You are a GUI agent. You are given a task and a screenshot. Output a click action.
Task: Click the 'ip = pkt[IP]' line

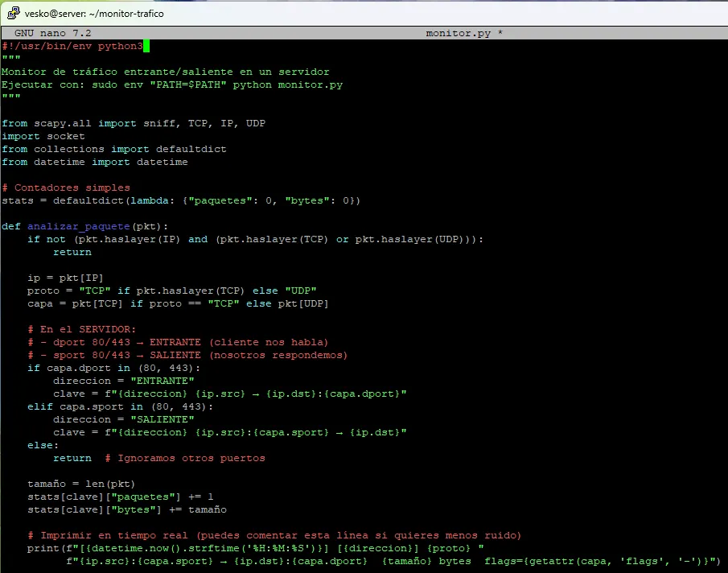(65, 278)
